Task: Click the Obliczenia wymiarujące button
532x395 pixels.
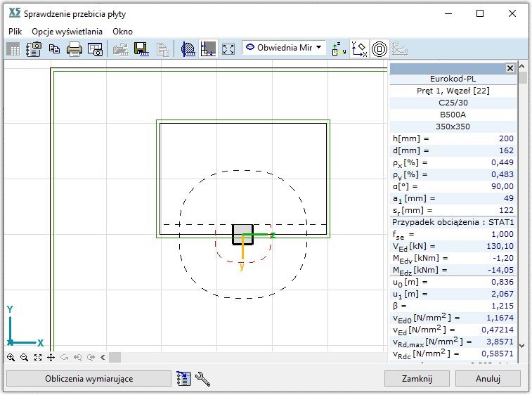Action: [x=89, y=379]
